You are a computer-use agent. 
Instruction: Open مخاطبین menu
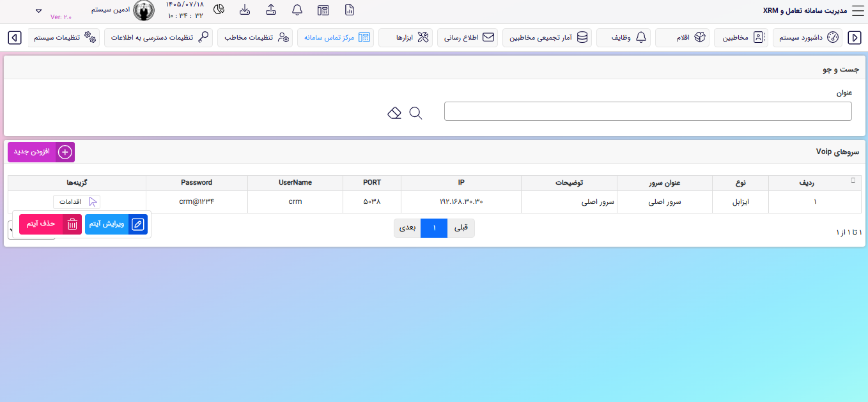pyautogui.click(x=741, y=38)
